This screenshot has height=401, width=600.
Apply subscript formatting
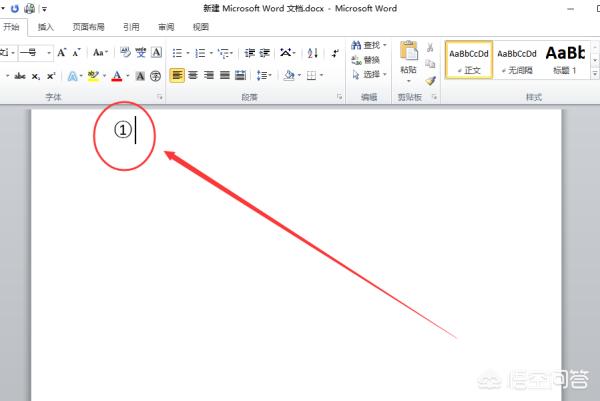click(x=36, y=76)
